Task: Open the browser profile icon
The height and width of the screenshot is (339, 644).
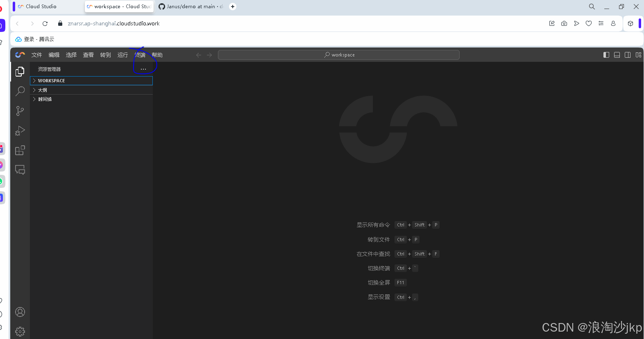Action: pos(613,23)
